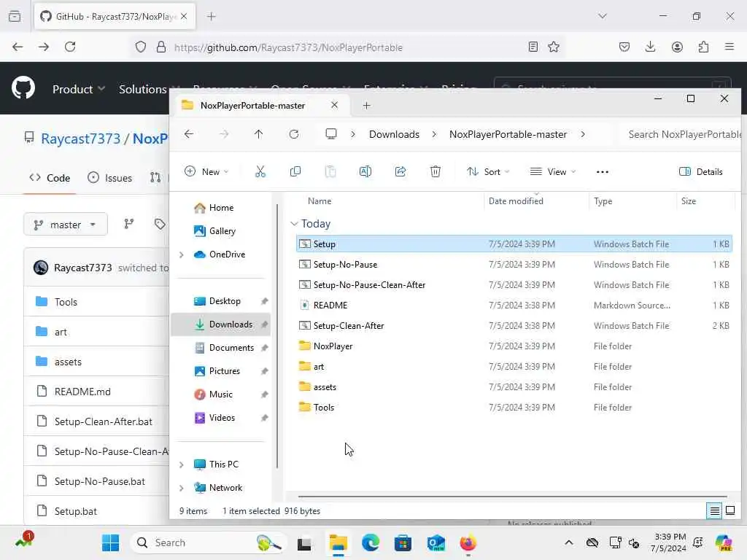
Task: Reload the Firefox page
Action: pos(70,47)
